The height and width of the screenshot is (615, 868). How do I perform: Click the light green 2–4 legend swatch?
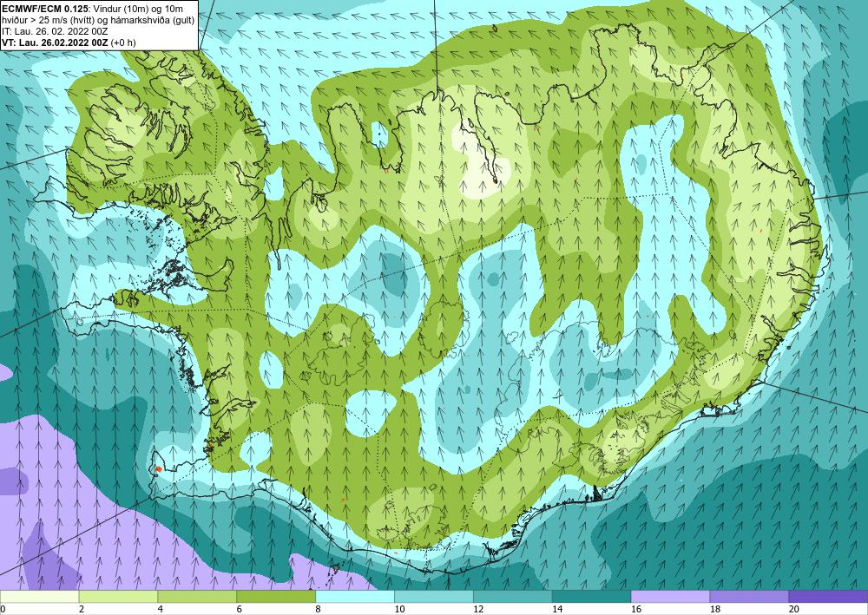point(118,597)
